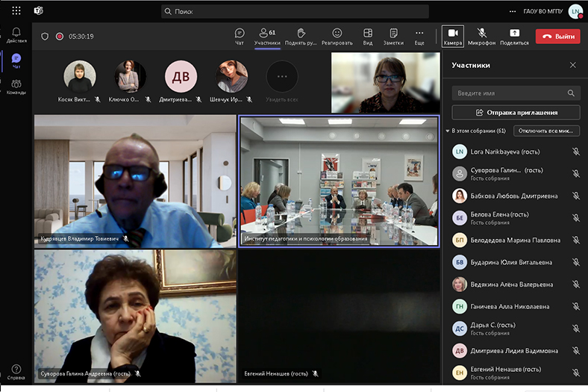Collapse the 'В этом собрании (61)' section

[448, 131]
